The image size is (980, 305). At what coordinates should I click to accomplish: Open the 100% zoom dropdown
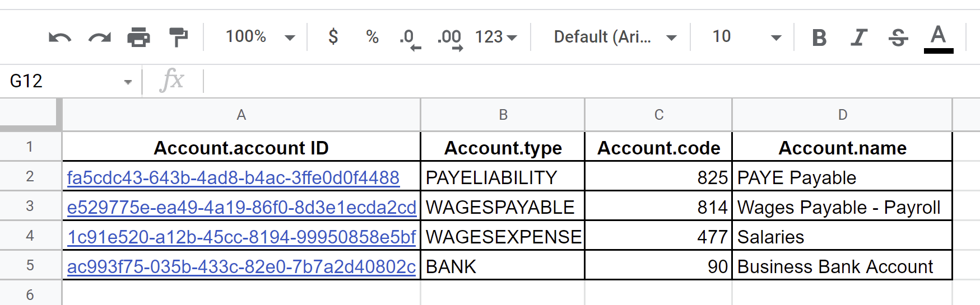coord(260,37)
